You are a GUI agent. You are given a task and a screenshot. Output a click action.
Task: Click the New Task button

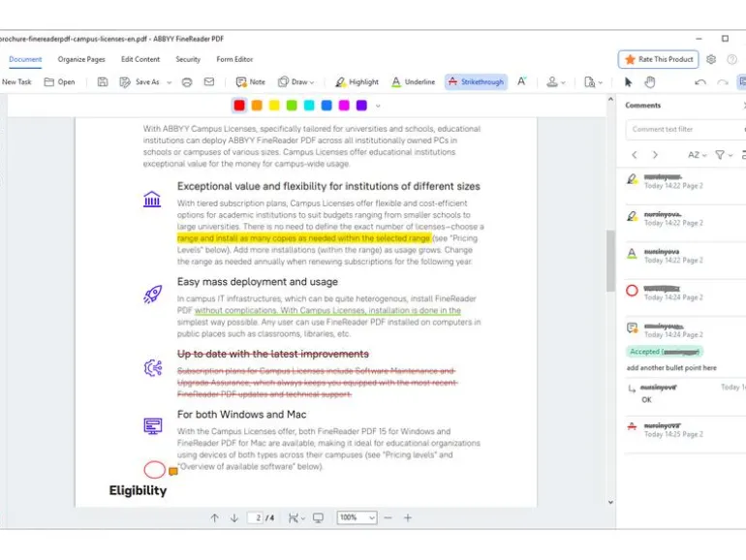[16, 81]
